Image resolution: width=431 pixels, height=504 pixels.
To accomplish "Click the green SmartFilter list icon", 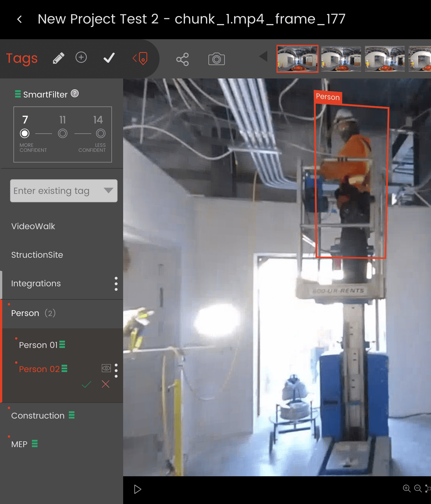I will click(x=18, y=94).
